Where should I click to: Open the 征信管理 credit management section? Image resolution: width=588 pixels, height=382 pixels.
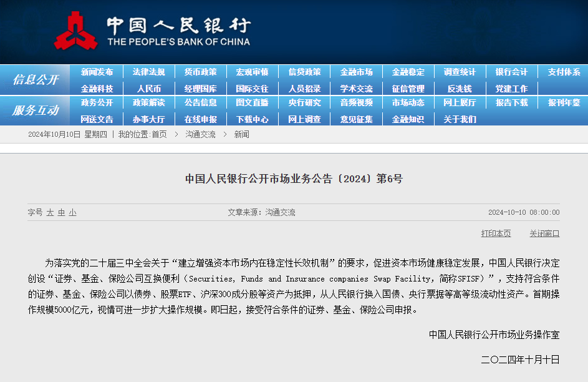pos(408,88)
